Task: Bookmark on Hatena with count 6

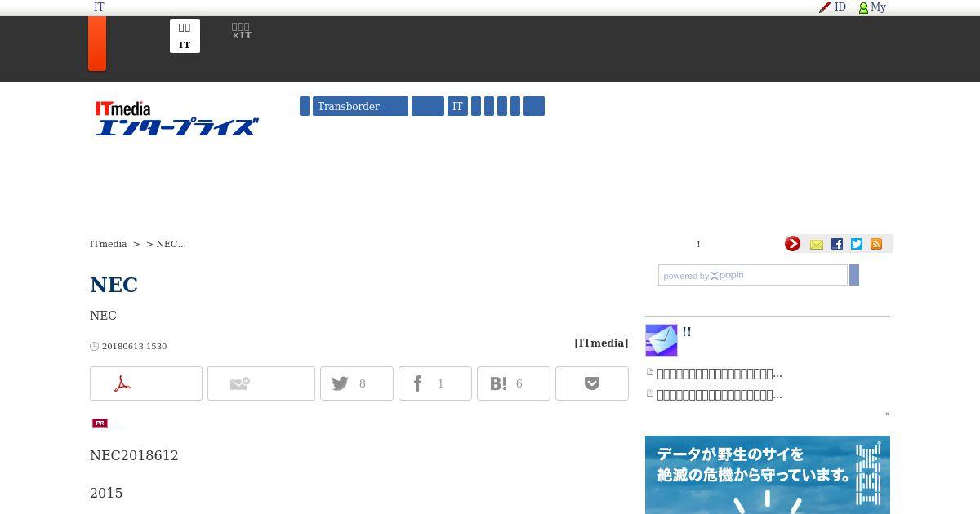Action: tap(514, 383)
